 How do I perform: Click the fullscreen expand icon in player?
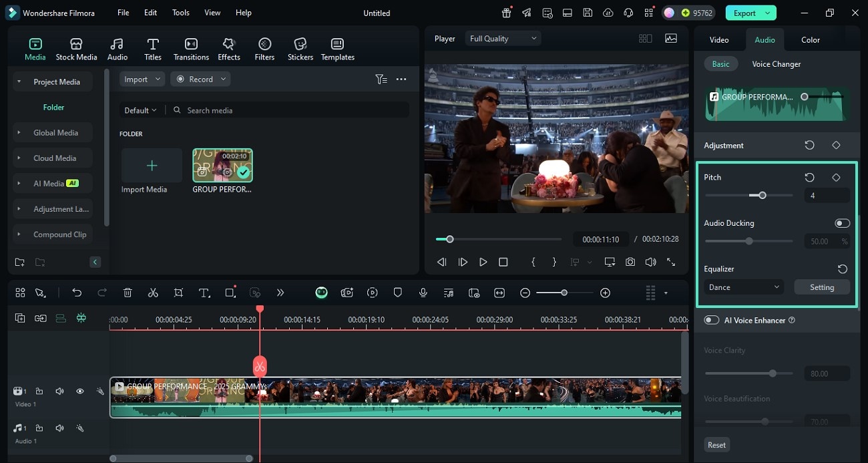point(671,262)
